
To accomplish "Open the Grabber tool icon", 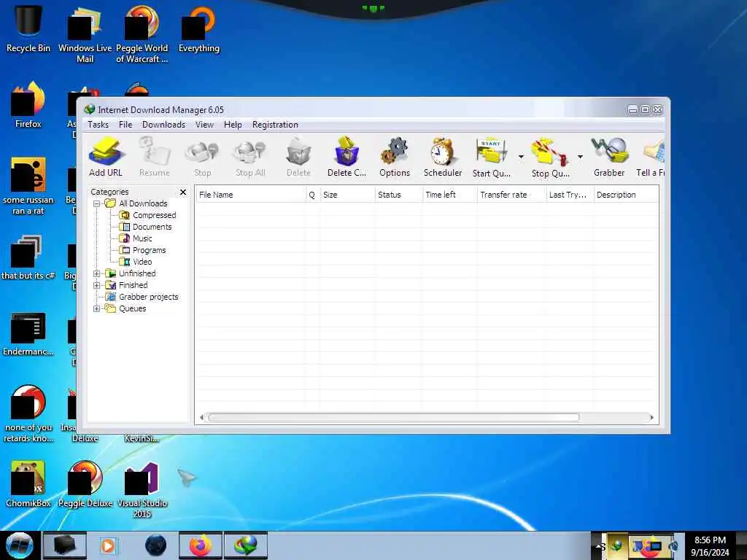I will point(609,157).
